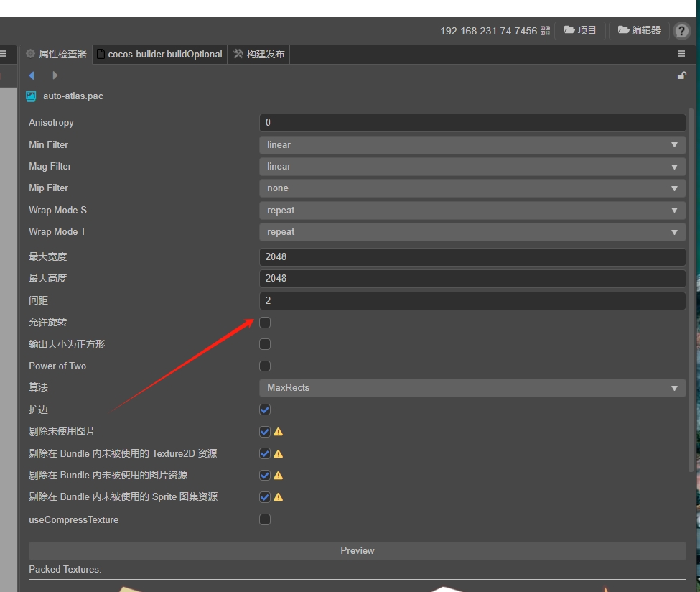The width and height of the screenshot is (700, 592).
Task: Uncheck unused Texture2D 资源 removal checkbox
Action: pyautogui.click(x=265, y=453)
